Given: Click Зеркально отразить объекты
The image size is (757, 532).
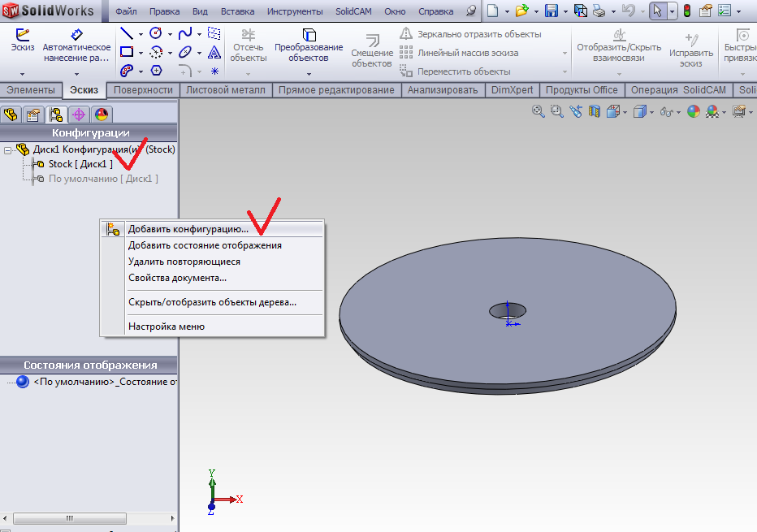Looking at the screenshot, I should click(x=471, y=34).
